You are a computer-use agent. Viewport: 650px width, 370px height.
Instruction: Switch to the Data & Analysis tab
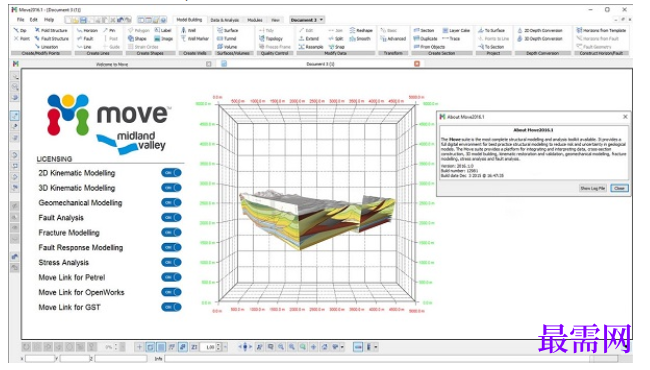click(225, 20)
